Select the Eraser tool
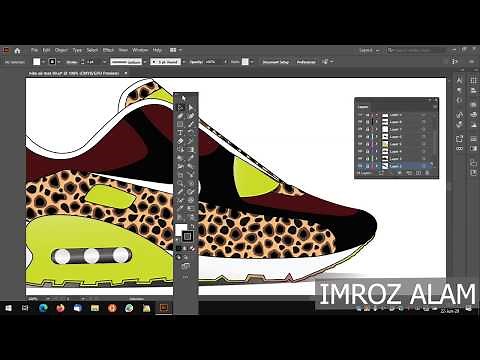The height and width of the screenshot is (360, 480). click(x=180, y=141)
